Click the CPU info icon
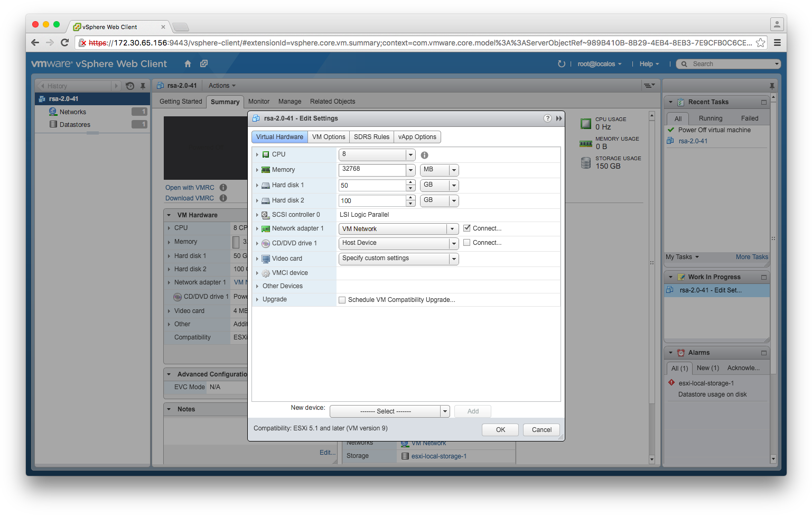This screenshot has width=812, height=515. click(424, 155)
